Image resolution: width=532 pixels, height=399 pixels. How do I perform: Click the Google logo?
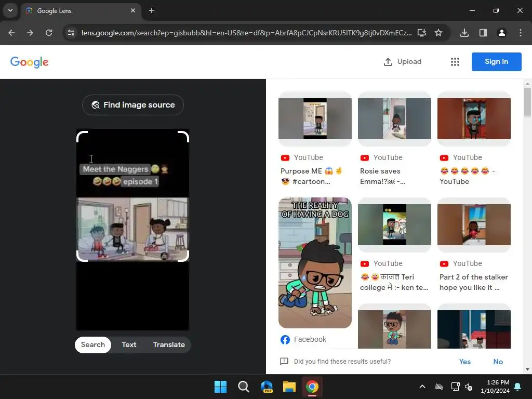pyautogui.click(x=30, y=62)
